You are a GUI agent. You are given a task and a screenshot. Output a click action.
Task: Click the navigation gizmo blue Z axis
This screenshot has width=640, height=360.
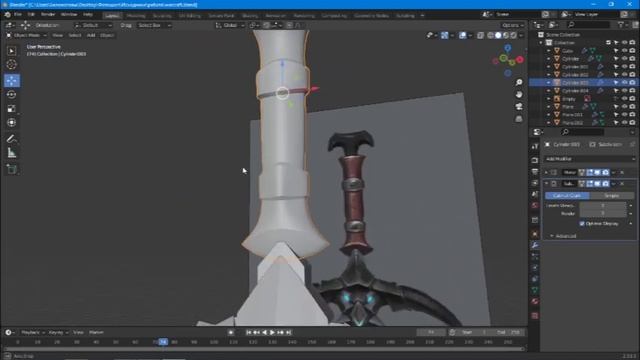[508, 48]
